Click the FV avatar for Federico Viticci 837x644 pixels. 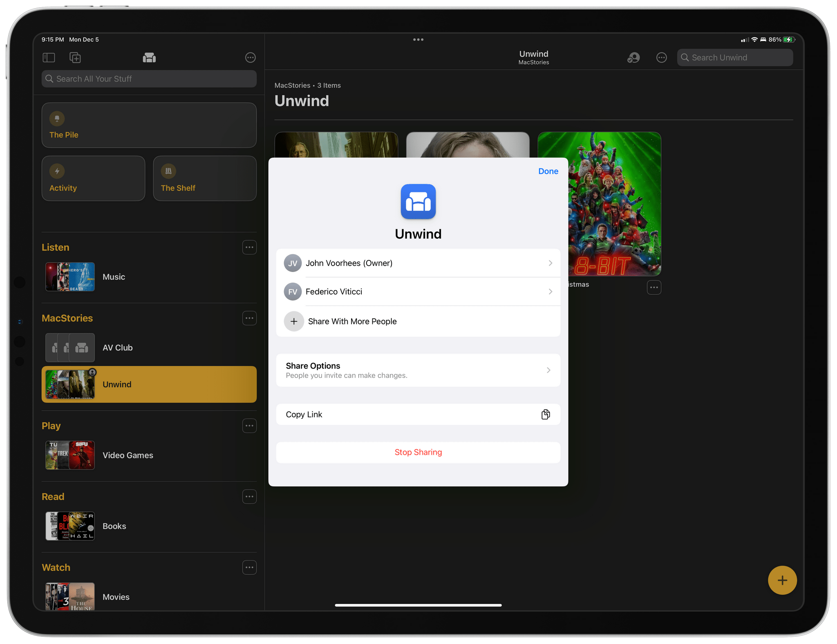(x=293, y=292)
